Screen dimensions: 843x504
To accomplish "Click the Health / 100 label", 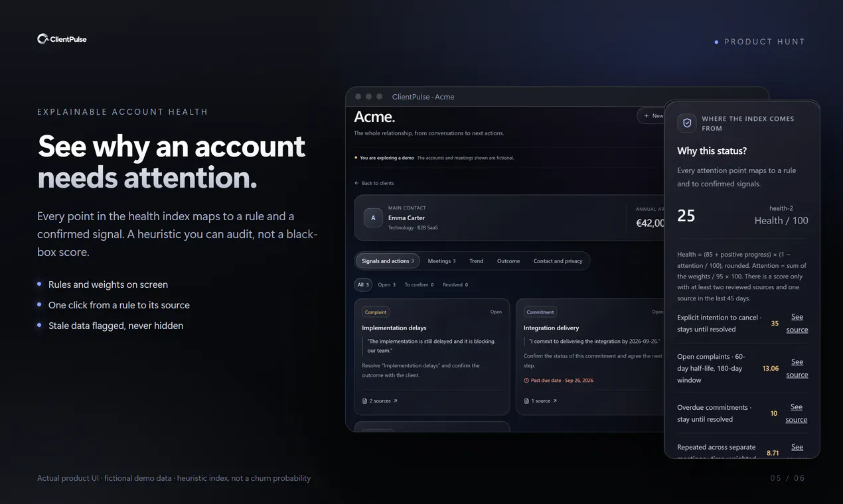I will (x=781, y=221).
